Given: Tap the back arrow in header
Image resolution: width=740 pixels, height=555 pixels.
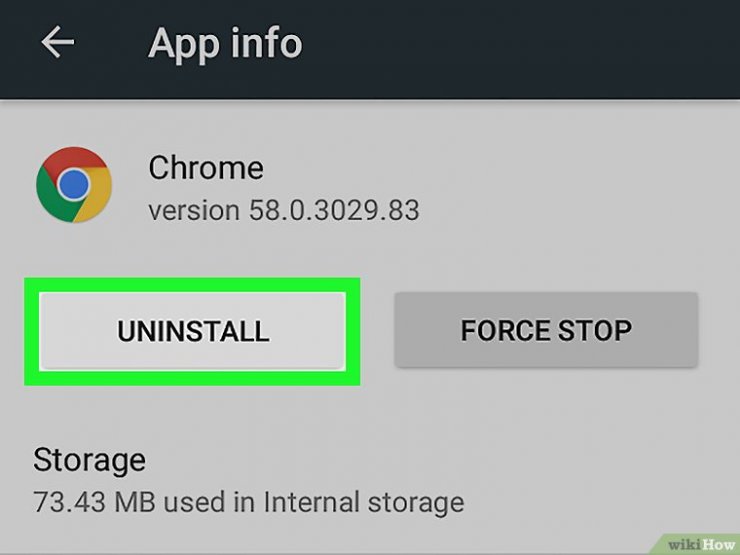Looking at the screenshot, I should click(x=58, y=42).
